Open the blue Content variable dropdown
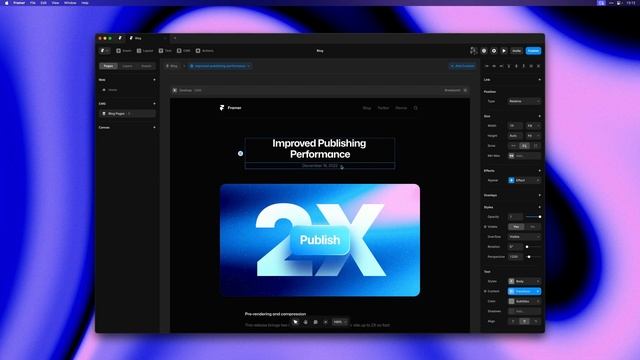This screenshot has height=360, width=640. 524,291
